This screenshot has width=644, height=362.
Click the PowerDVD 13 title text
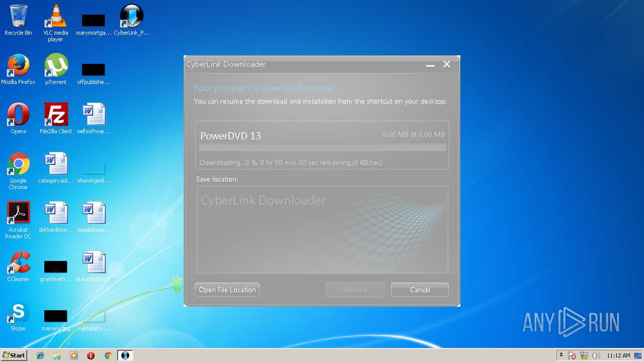click(231, 136)
